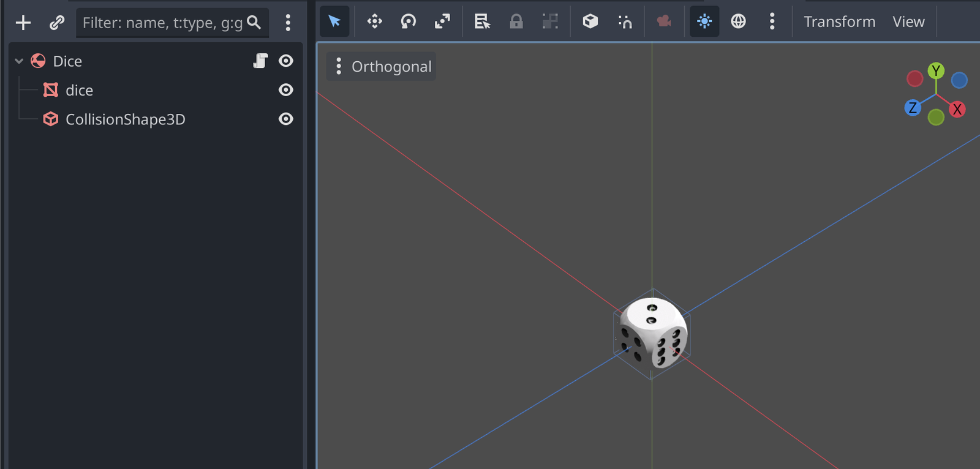Image resolution: width=980 pixels, height=469 pixels.
Task: Hide the dice mesh node
Action: click(x=286, y=90)
